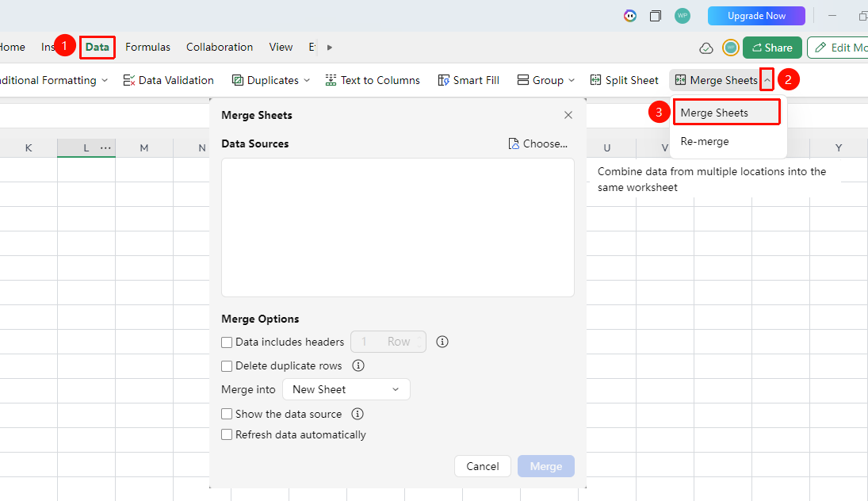Open the WP account avatar in title bar

(683, 16)
